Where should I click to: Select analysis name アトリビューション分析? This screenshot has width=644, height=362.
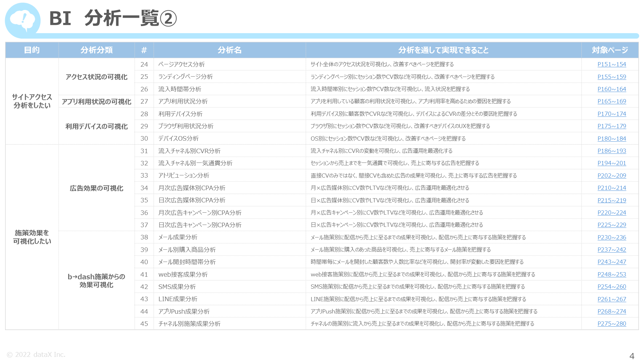click(184, 175)
